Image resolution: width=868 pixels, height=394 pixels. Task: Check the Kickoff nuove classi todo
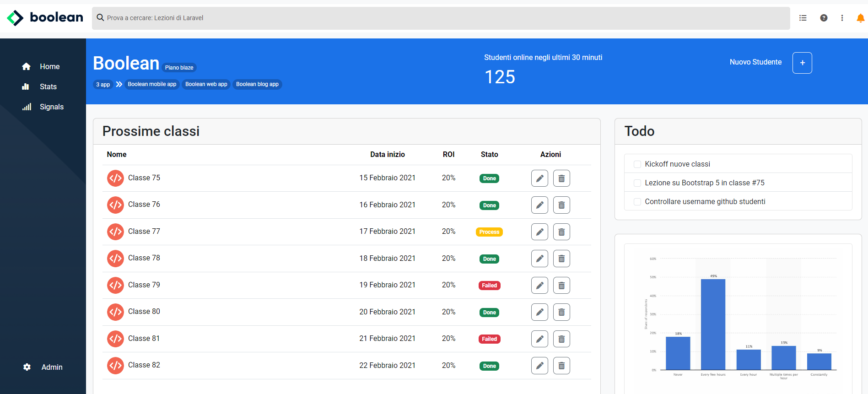(x=637, y=164)
